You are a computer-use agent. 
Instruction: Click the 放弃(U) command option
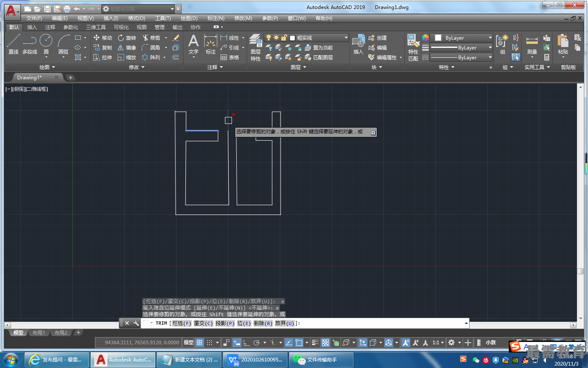pyautogui.click(x=285, y=323)
